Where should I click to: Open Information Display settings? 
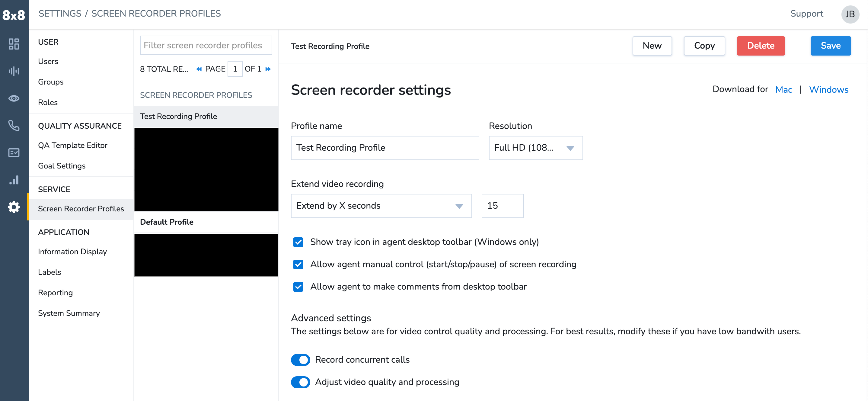[x=72, y=252]
